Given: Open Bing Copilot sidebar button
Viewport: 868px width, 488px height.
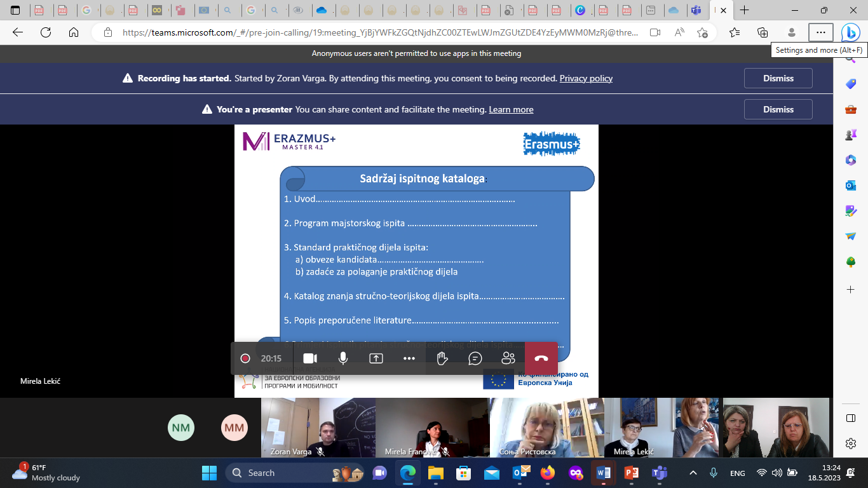Looking at the screenshot, I should pyautogui.click(x=850, y=32).
